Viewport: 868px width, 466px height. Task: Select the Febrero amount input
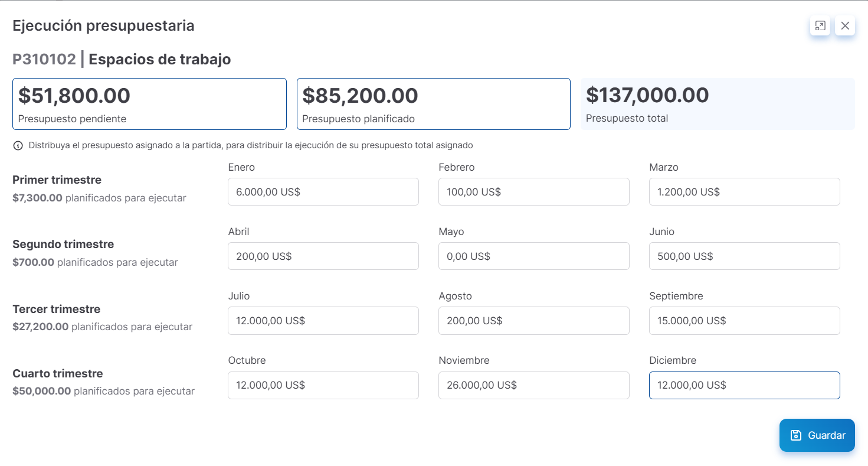(x=533, y=192)
